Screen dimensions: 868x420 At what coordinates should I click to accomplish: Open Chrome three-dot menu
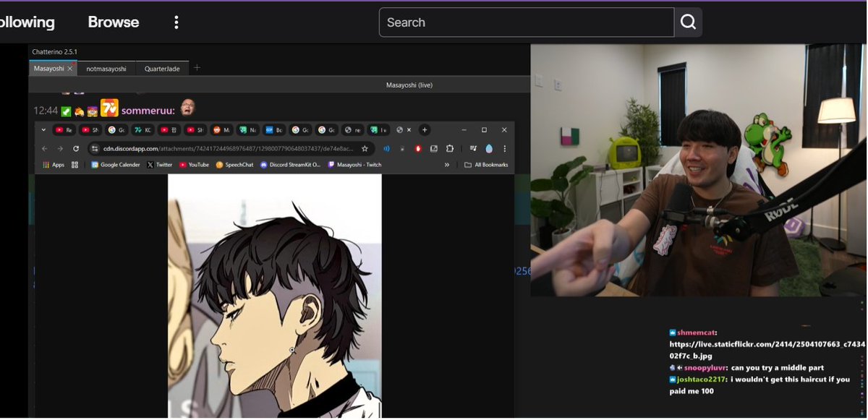click(x=504, y=148)
